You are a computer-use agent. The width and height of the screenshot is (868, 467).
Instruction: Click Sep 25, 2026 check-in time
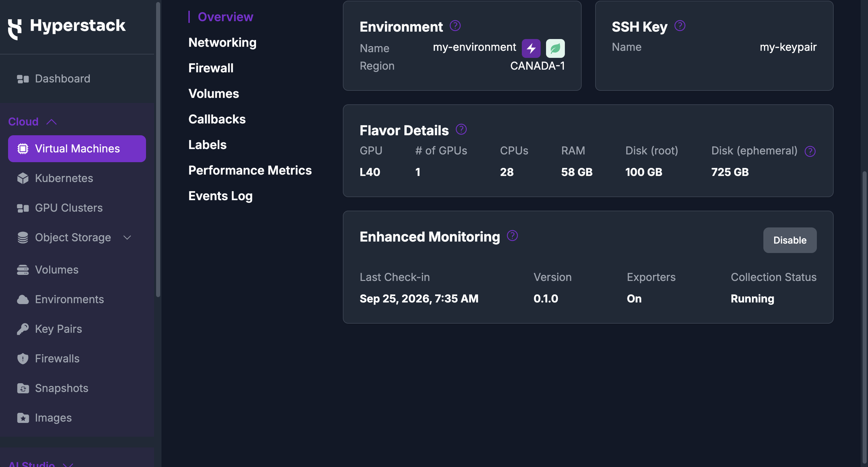click(419, 299)
